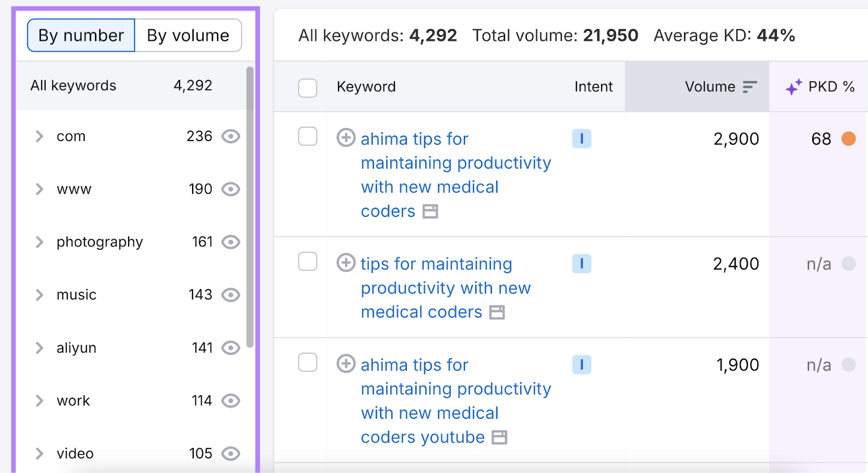Click the informational Intent badge on the first row
This screenshot has width=868, height=473.
582,139
